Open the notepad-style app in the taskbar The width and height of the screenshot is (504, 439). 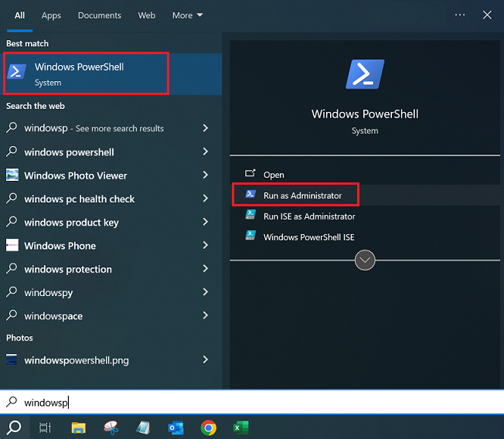143,427
